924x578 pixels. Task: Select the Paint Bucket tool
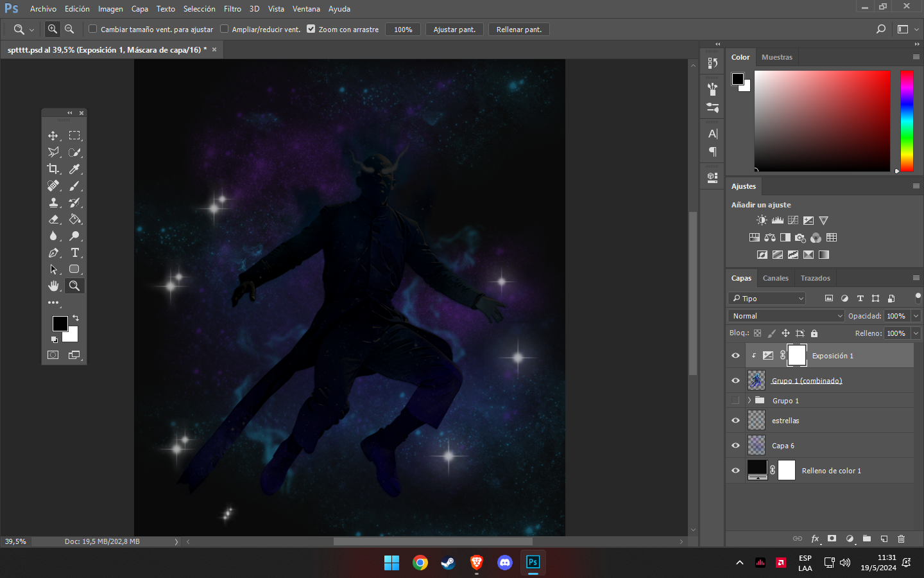(74, 219)
